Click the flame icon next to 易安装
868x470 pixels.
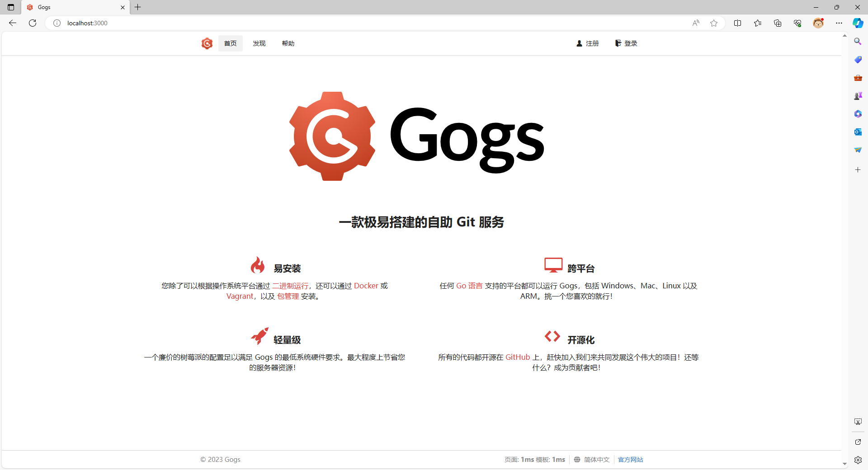258,265
